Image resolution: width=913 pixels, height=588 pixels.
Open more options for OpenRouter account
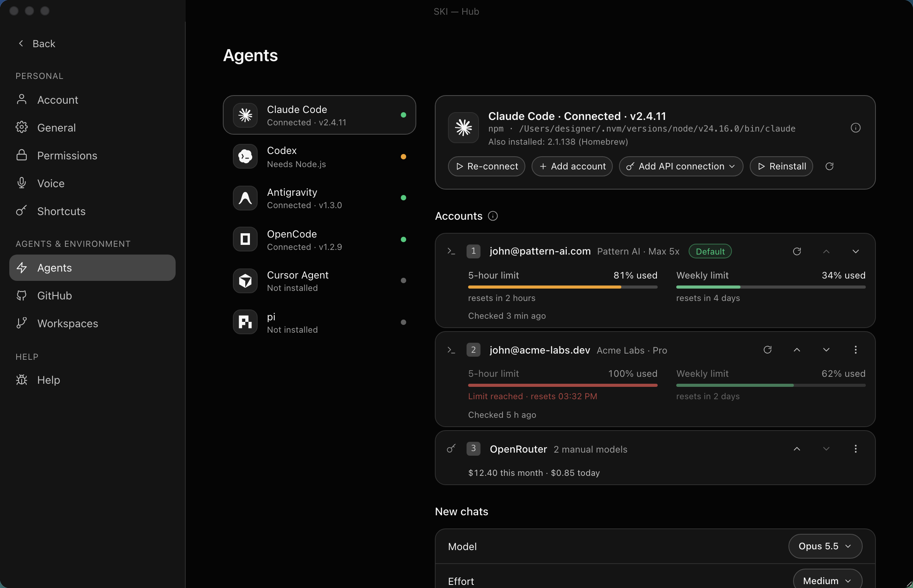tap(856, 449)
